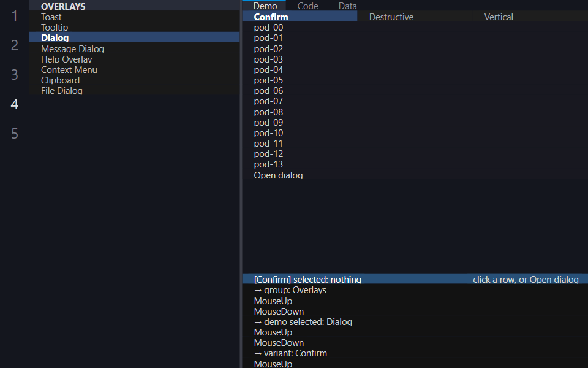Select group 4 in the number rail
This screenshot has height=368, width=588.
[14, 104]
